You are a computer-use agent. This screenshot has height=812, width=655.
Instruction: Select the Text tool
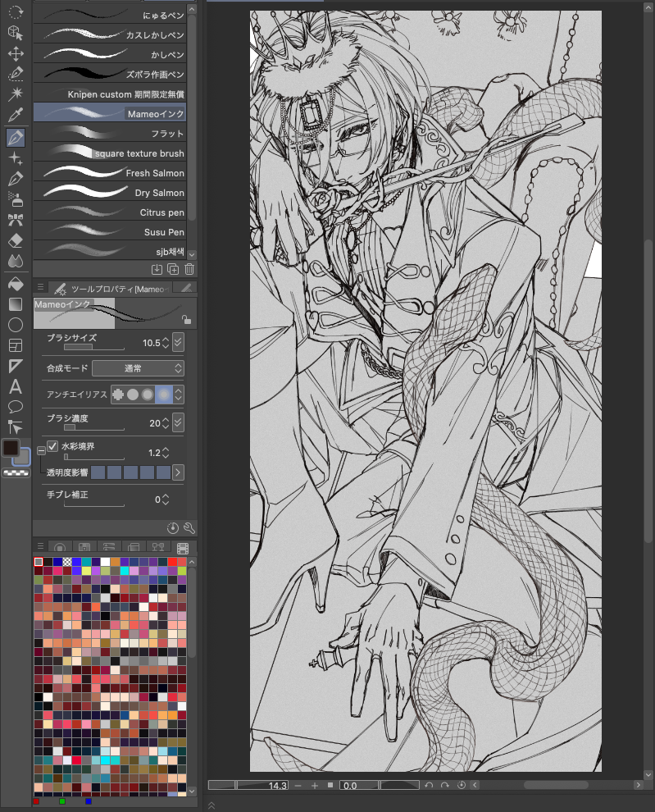[16, 386]
